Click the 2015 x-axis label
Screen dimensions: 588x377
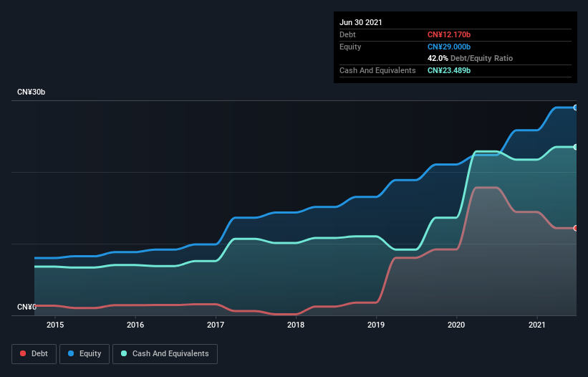pyautogui.click(x=55, y=325)
